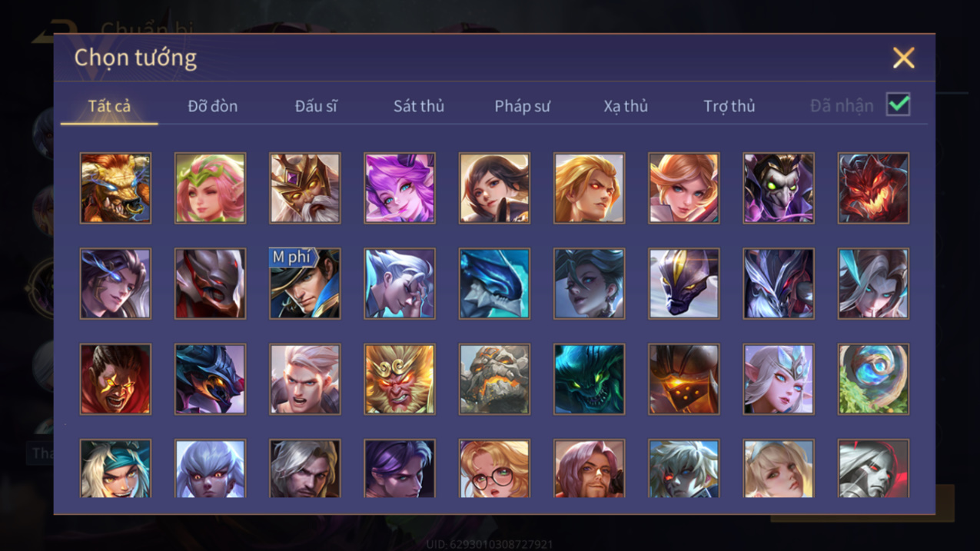
Task: Close the 'Chọn tướng' dialog
Action: click(903, 58)
